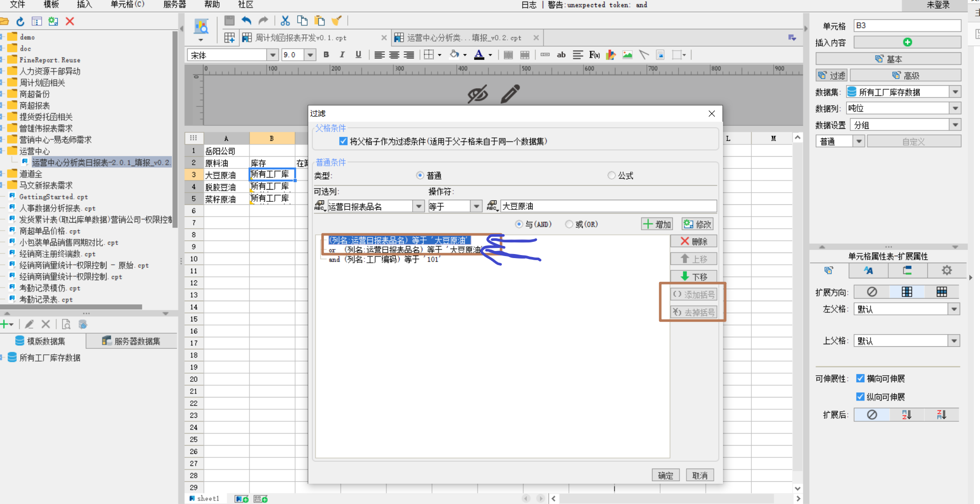Open the 等于 operator dropdown
This screenshot has height=504, width=980.
point(476,206)
